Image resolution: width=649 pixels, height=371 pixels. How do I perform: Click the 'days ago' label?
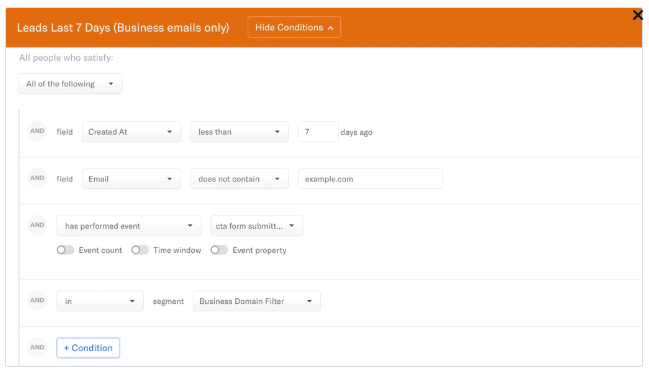pyautogui.click(x=356, y=132)
